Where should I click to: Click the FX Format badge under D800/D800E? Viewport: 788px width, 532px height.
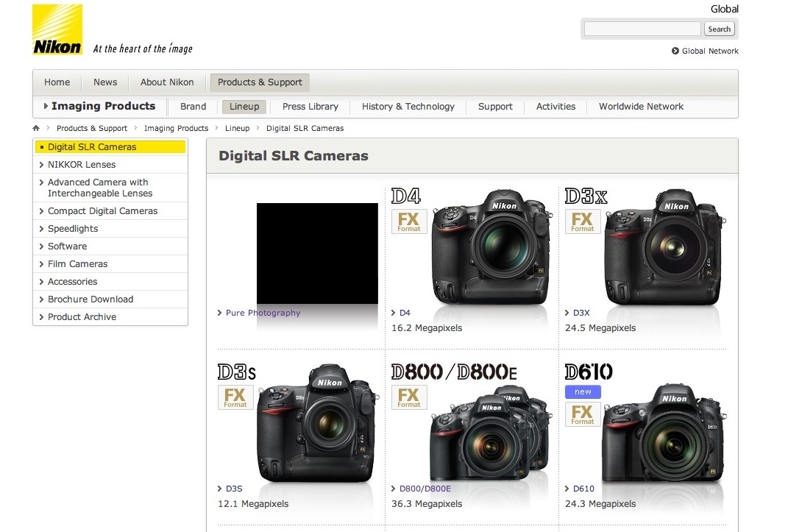[408, 397]
